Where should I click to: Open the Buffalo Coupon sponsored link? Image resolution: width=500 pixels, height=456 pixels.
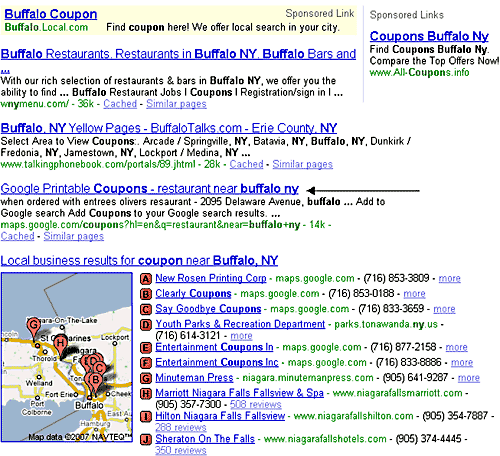tap(51, 14)
